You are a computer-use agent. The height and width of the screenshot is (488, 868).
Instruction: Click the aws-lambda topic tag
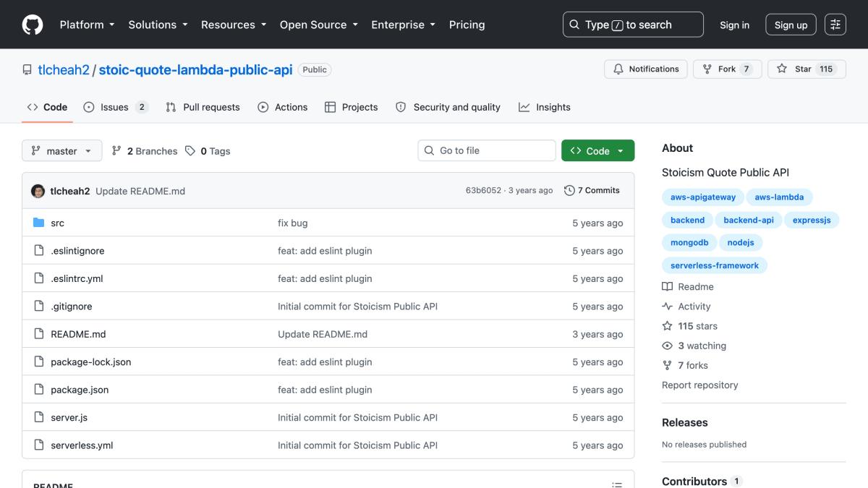(779, 197)
